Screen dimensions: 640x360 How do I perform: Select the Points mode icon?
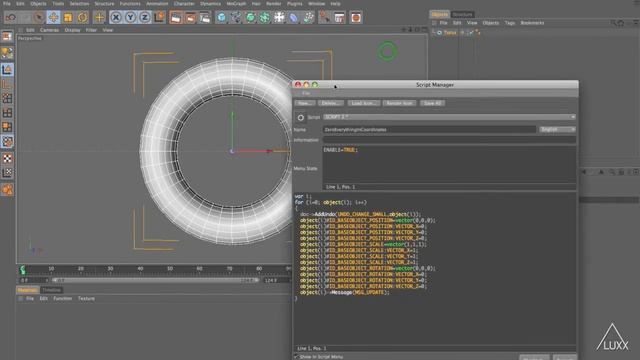[7, 98]
